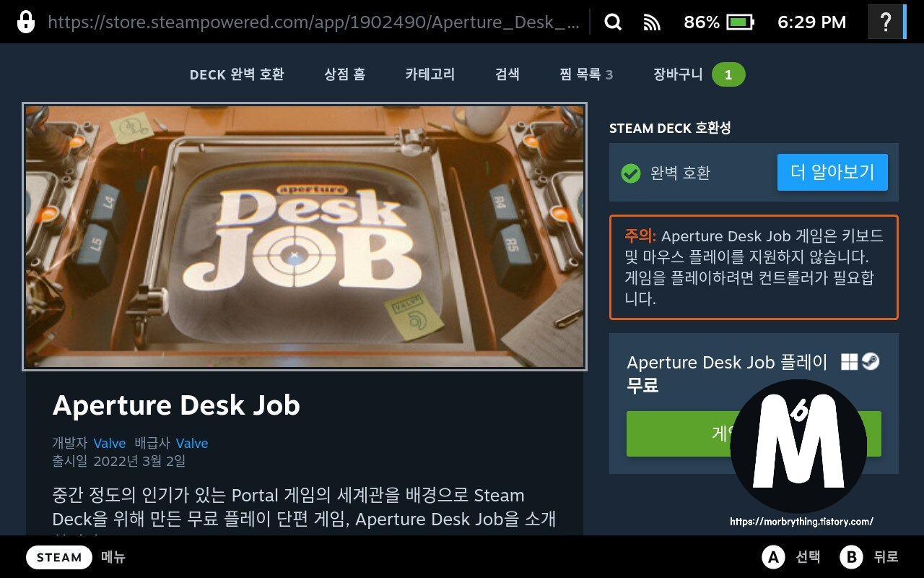
Task: Click the Aperture Desk Job 플레이 heading
Action: (727, 362)
